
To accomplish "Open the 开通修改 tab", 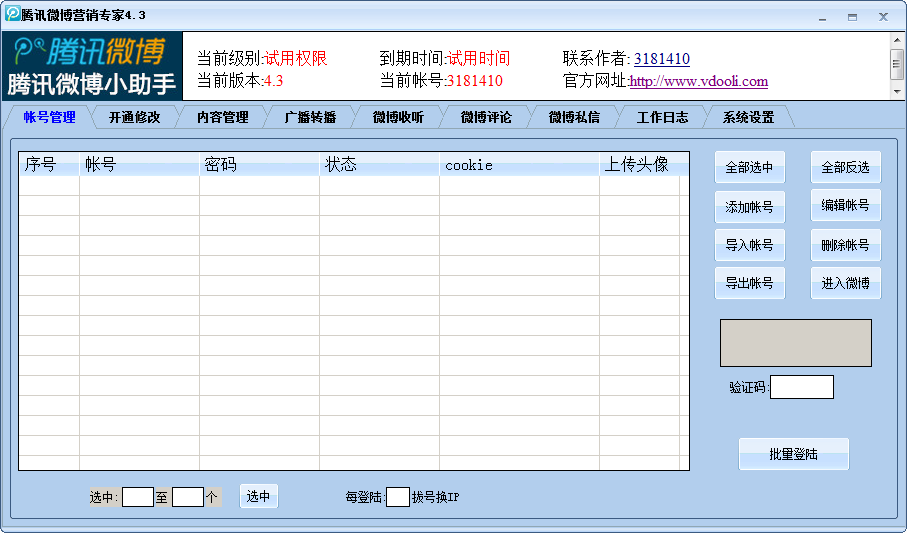I will [x=134, y=117].
